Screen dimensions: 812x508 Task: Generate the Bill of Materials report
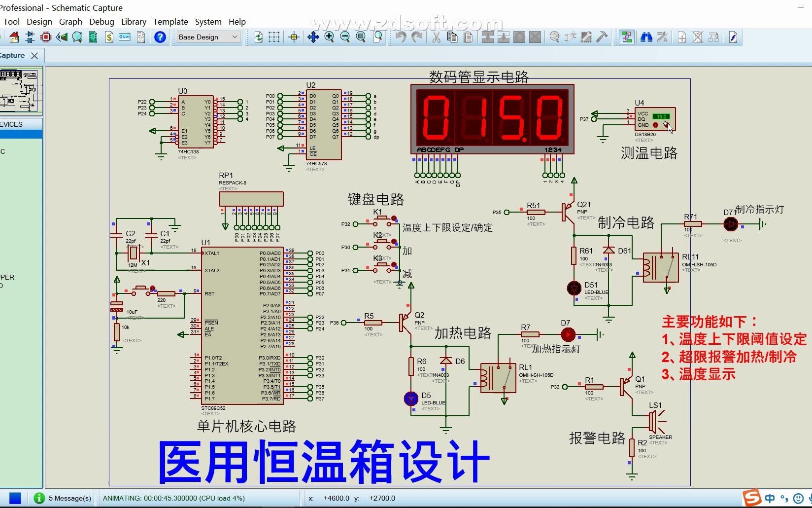pos(109,37)
